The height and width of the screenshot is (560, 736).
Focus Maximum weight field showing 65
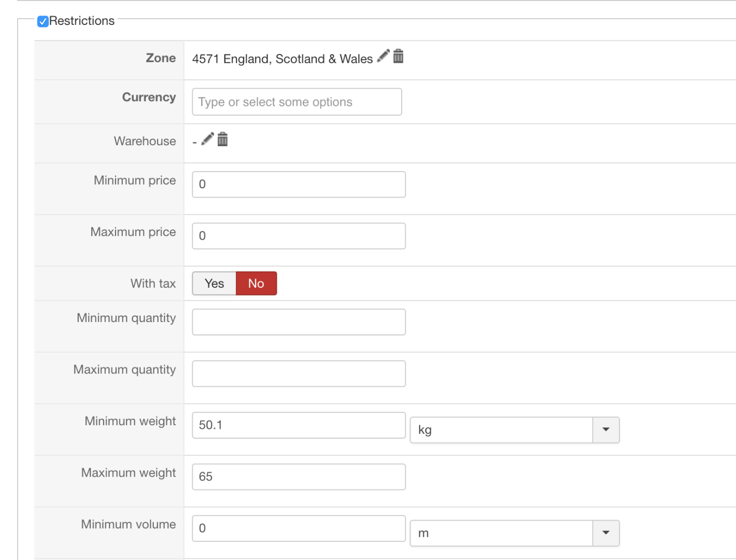click(299, 477)
